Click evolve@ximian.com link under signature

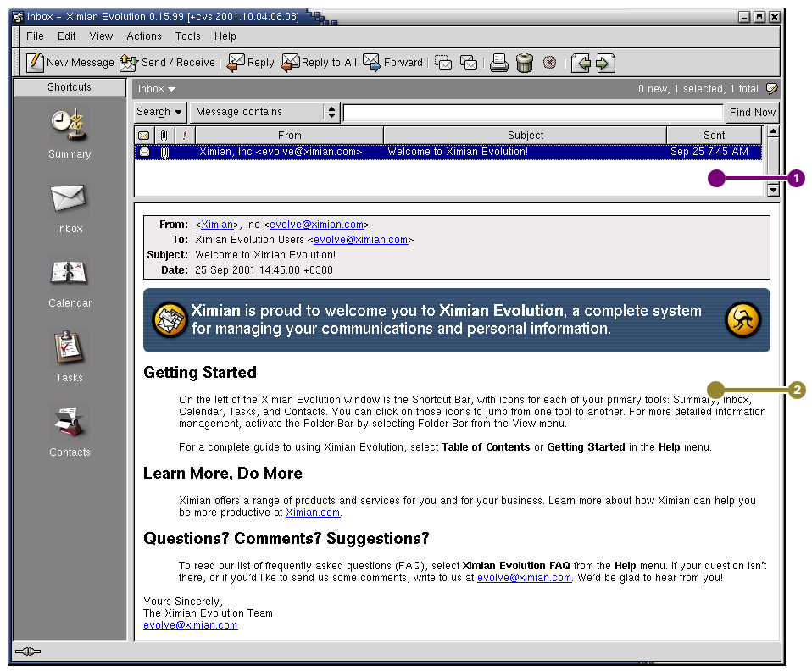click(191, 625)
